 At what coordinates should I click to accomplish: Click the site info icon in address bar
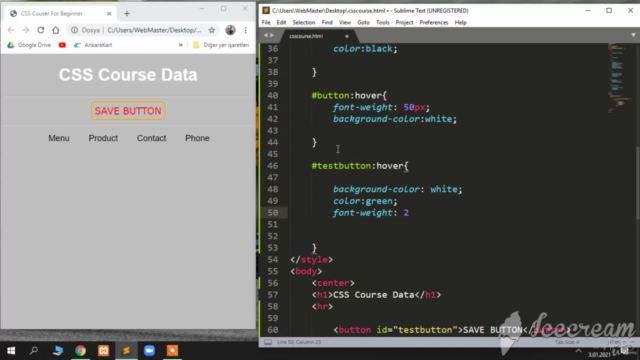pyautogui.click(x=74, y=30)
